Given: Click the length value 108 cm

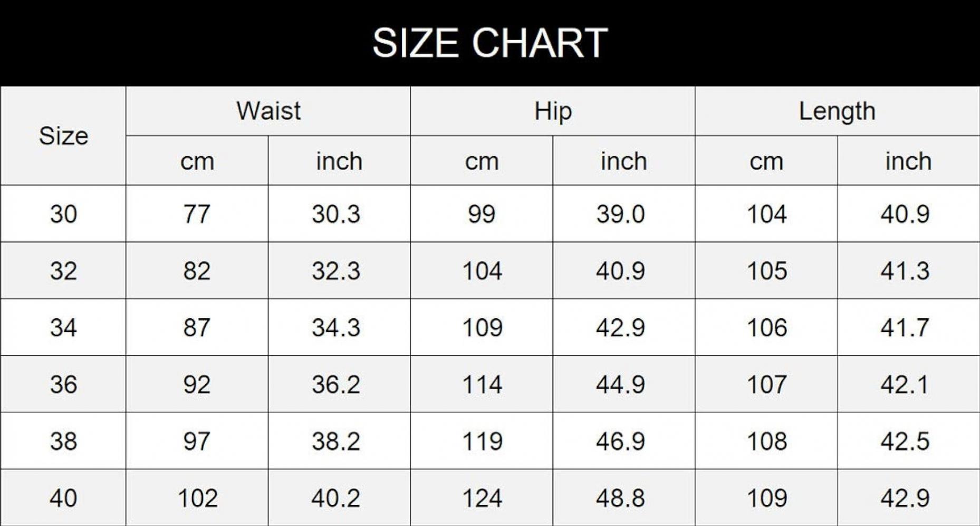Looking at the screenshot, I should [767, 441].
